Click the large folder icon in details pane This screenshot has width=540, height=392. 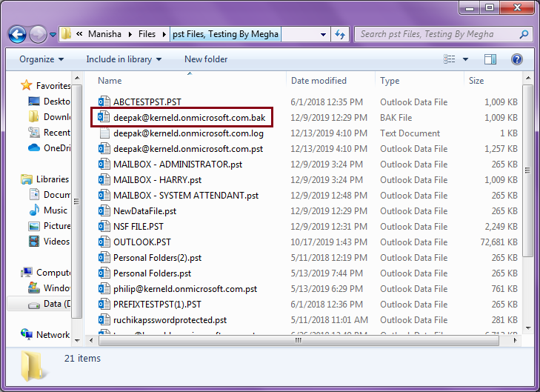tap(34, 366)
